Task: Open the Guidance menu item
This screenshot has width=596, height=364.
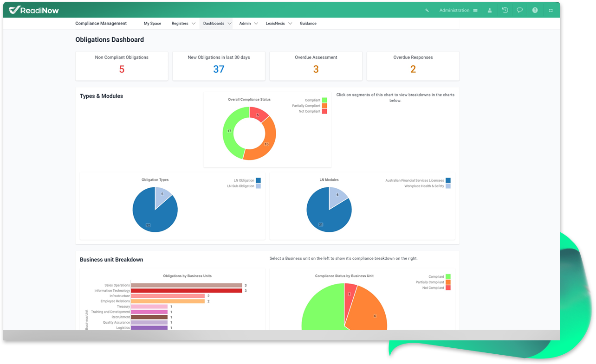Action: (x=308, y=23)
